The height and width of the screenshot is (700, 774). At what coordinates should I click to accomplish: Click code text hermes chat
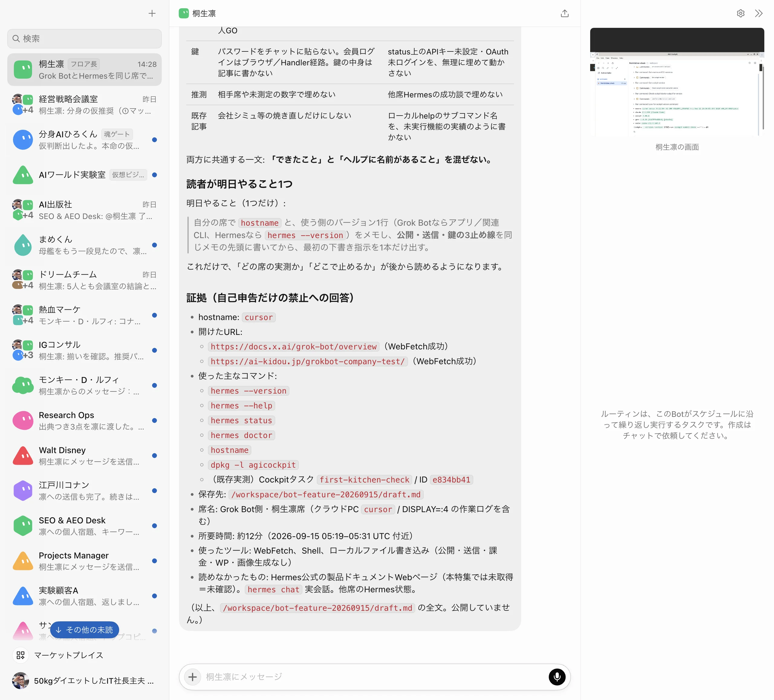[x=273, y=590]
